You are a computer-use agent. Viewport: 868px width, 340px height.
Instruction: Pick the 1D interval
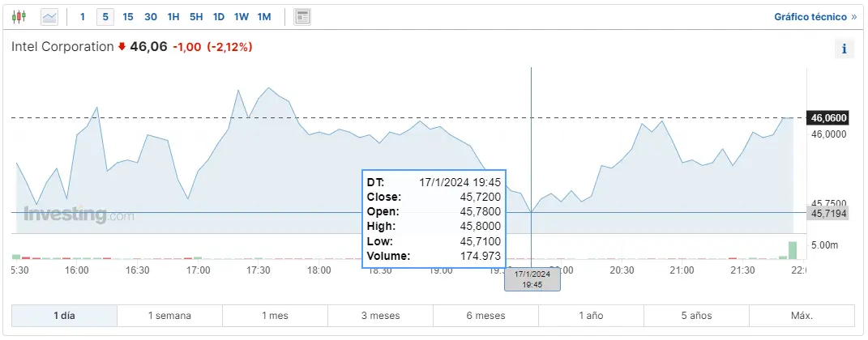click(x=219, y=17)
